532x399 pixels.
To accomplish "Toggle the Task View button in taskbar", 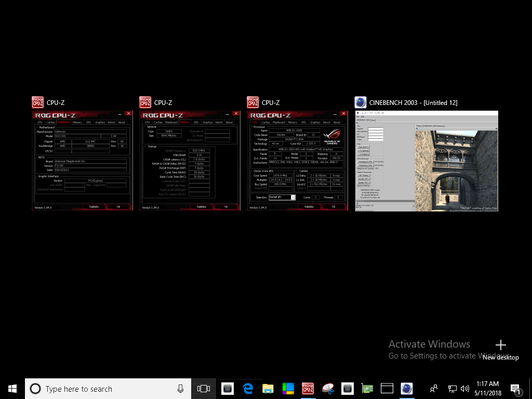I will 204,389.
